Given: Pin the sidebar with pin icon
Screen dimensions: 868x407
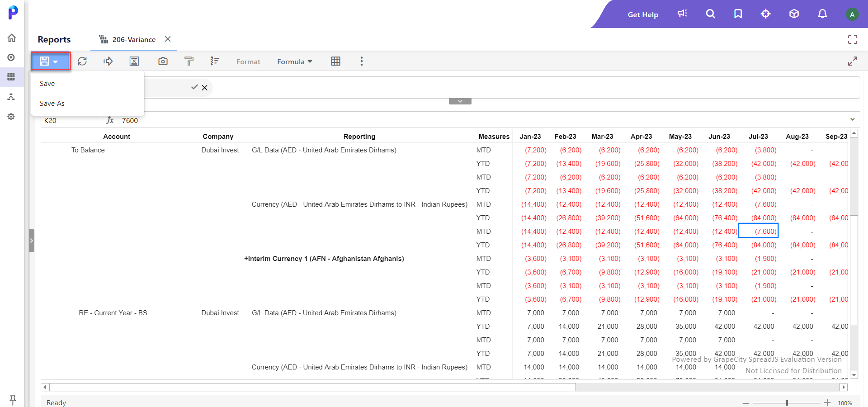Looking at the screenshot, I should pyautogui.click(x=12, y=400).
